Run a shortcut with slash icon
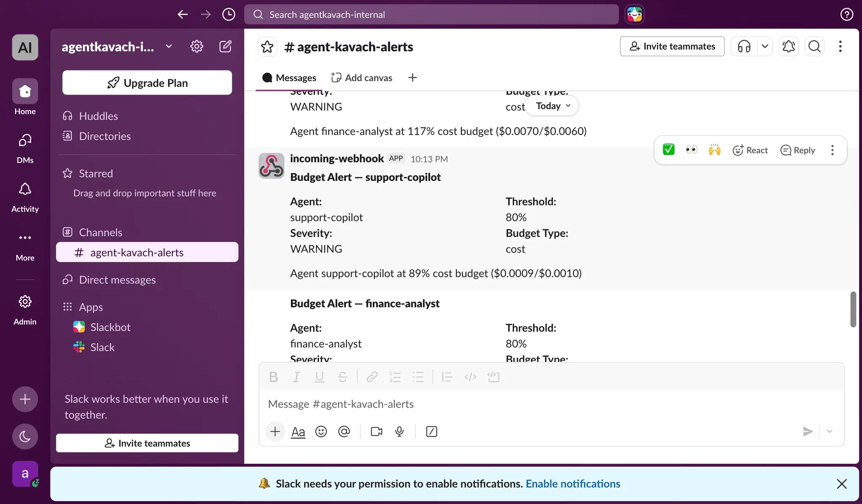This screenshot has height=504, width=862. point(431,432)
